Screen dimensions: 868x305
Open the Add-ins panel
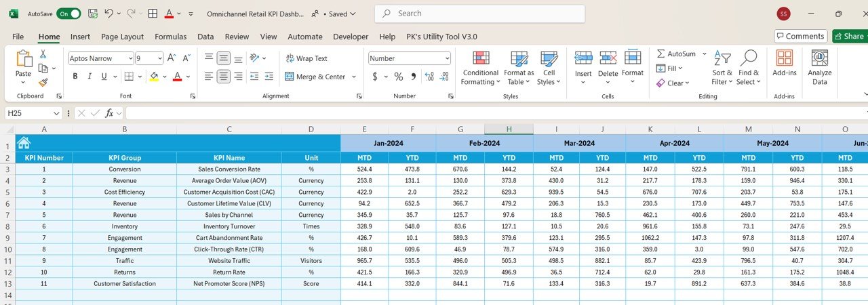pyautogui.click(x=785, y=63)
